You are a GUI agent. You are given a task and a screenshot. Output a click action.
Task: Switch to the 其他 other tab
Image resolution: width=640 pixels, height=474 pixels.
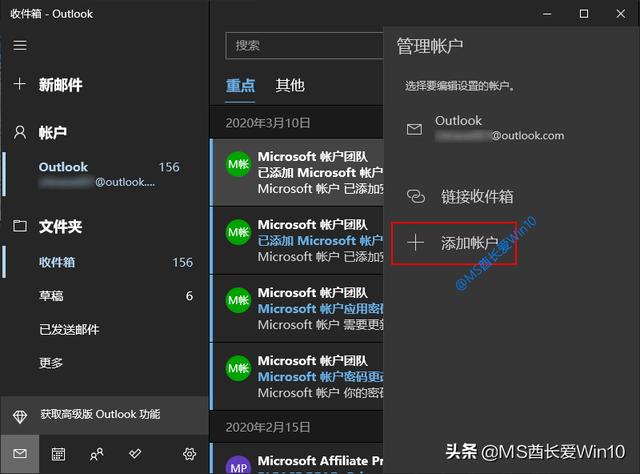click(290, 85)
